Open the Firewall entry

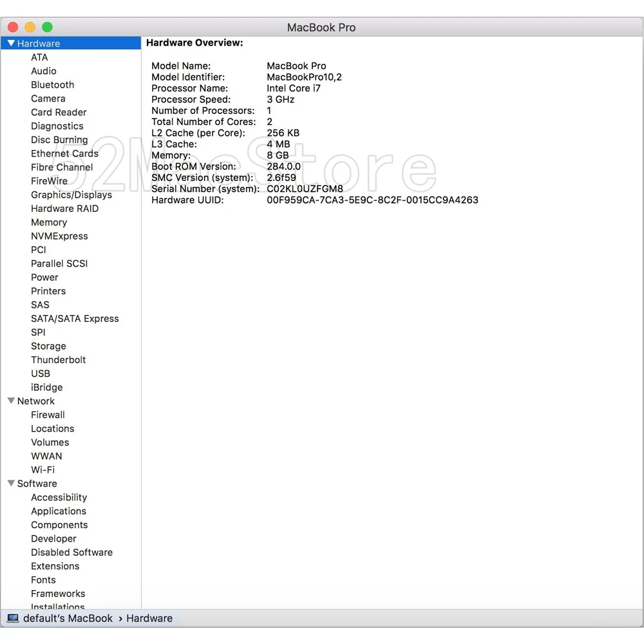48,415
